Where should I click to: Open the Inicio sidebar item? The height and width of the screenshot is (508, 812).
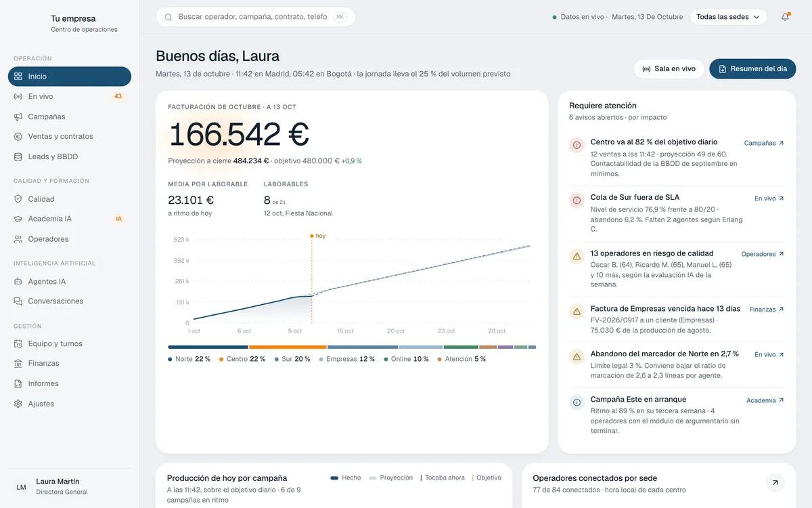tap(69, 77)
